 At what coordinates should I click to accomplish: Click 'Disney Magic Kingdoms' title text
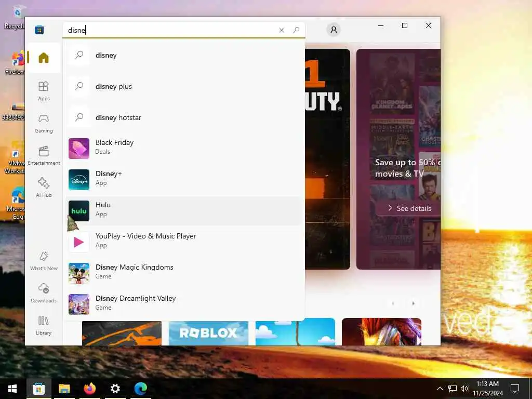pyautogui.click(x=135, y=268)
